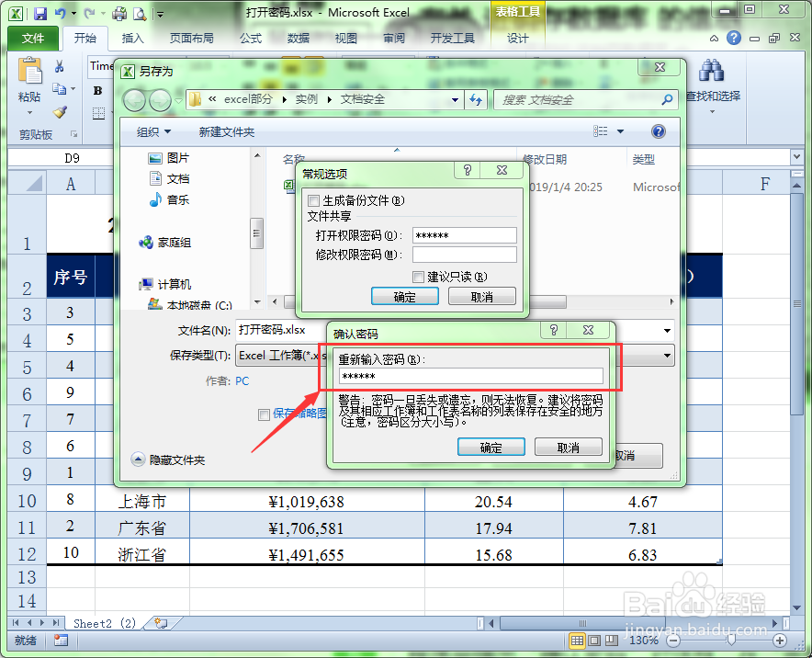Image resolution: width=812 pixels, height=658 pixels.
Task: Close the 确认密码 dialog
Action: click(588, 330)
